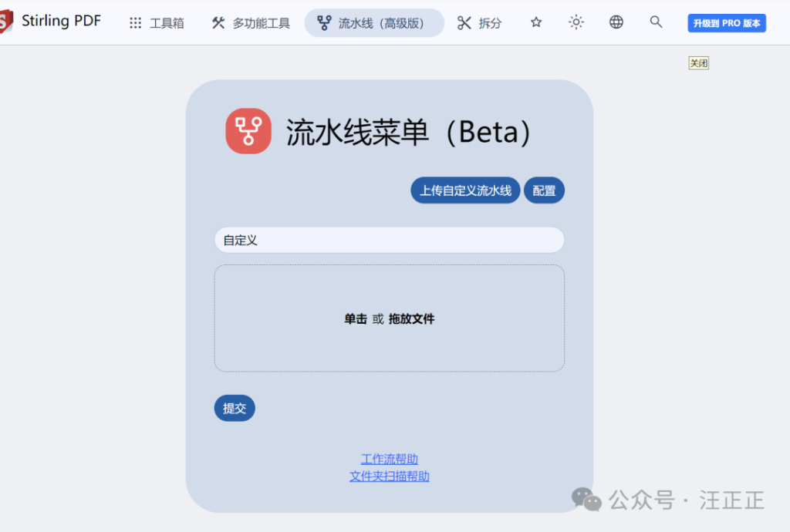Open the 配置 configuration dialog
The image size is (790, 532).
tap(544, 190)
